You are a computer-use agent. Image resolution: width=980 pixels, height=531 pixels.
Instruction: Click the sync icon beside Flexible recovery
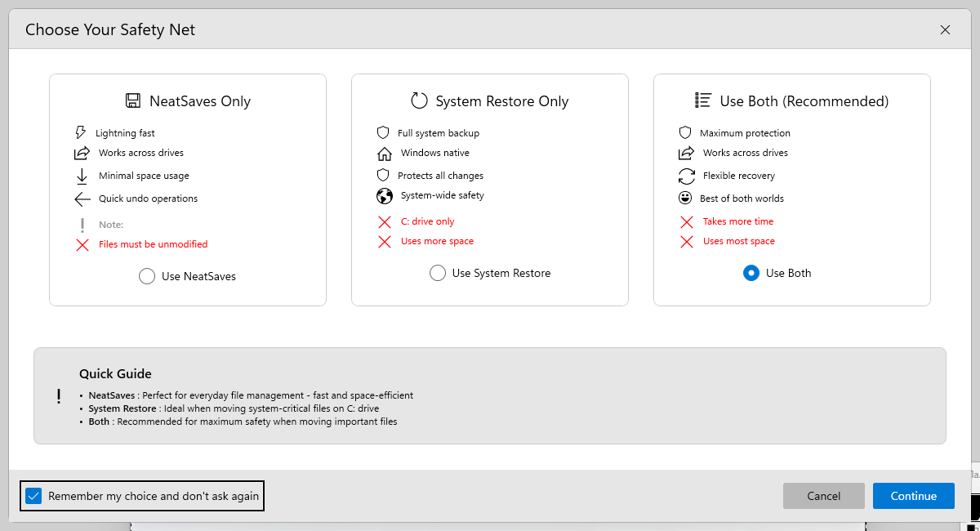[x=687, y=176]
